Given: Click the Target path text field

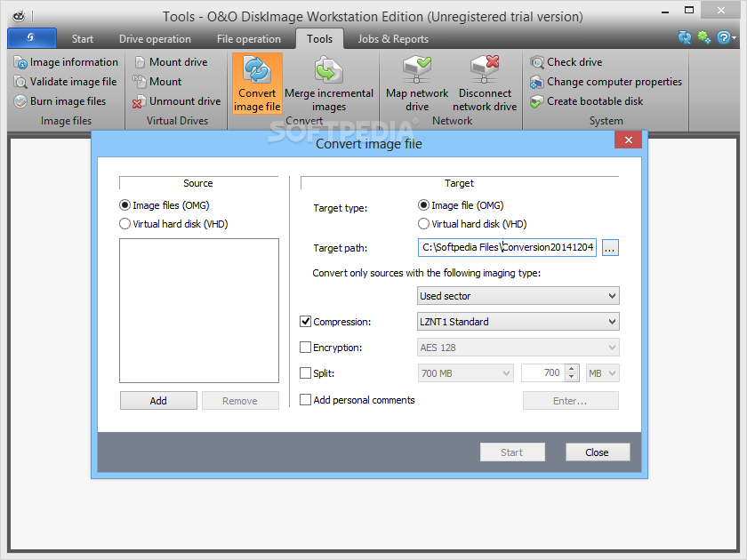Looking at the screenshot, I should pyautogui.click(x=507, y=248).
